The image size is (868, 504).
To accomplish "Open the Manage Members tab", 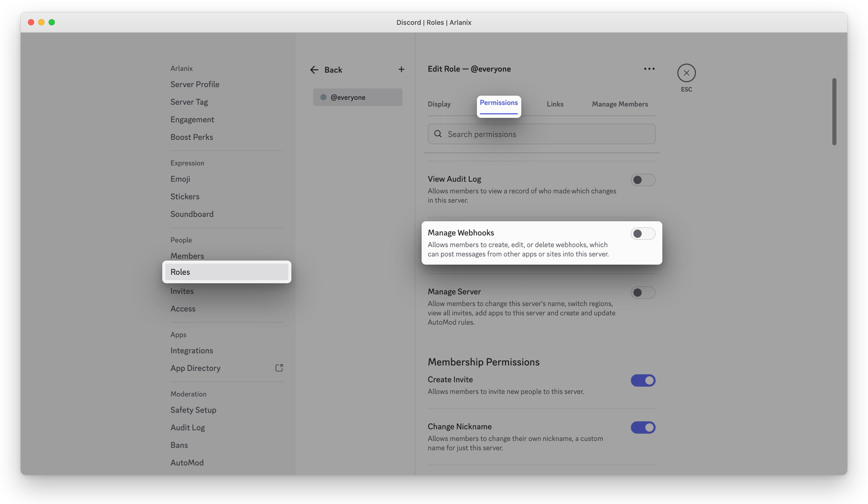I will click(620, 104).
